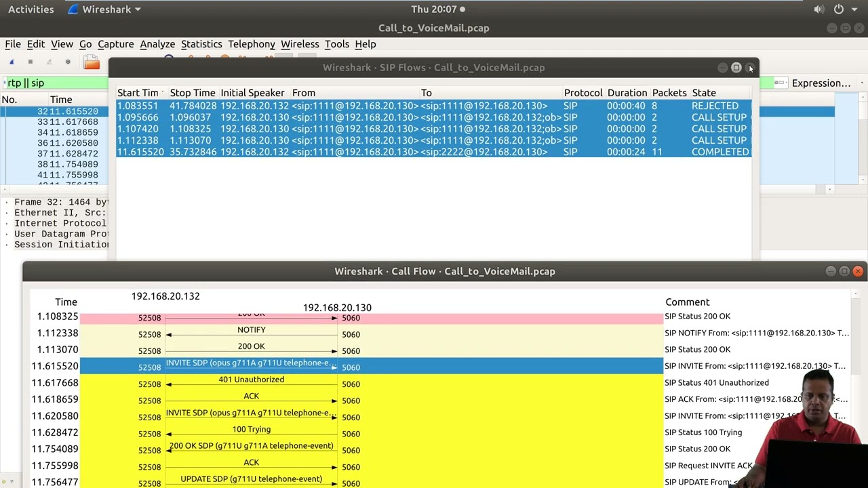Restart current capture toolbar icon
This screenshot has height=488, width=868.
[x=49, y=62]
